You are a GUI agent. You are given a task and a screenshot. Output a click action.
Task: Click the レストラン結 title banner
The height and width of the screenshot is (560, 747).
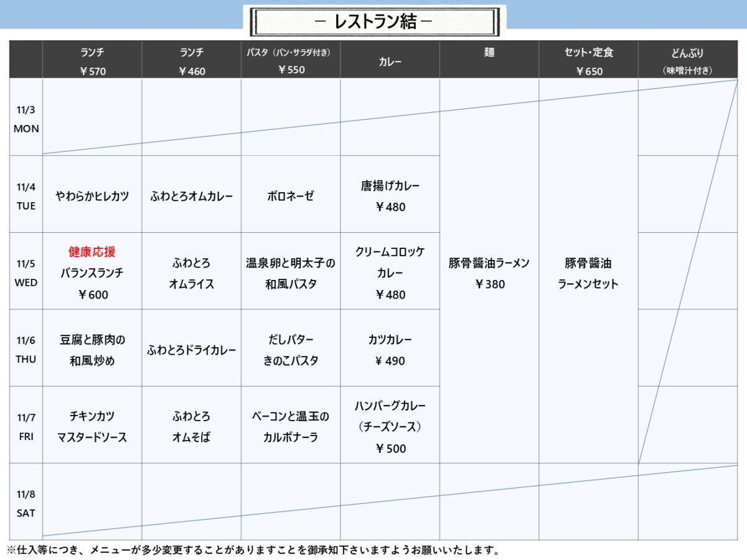pyautogui.click(x=374, y=22)
